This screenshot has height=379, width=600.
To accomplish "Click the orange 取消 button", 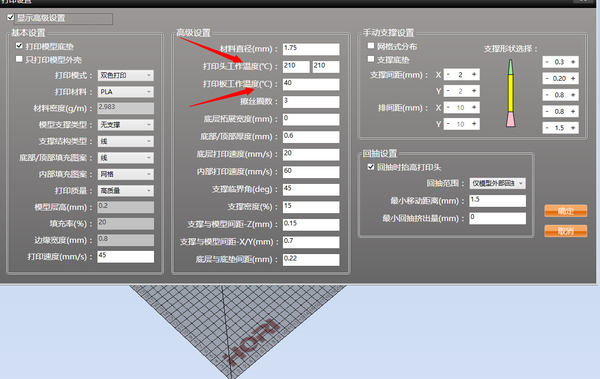I will pos(566,231).
